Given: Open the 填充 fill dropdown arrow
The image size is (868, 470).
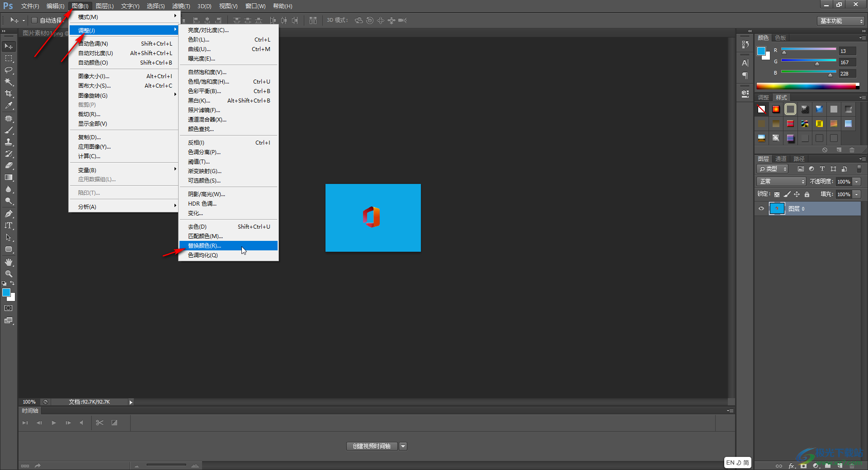Looking at the screenshot, I should coord(857,194).
